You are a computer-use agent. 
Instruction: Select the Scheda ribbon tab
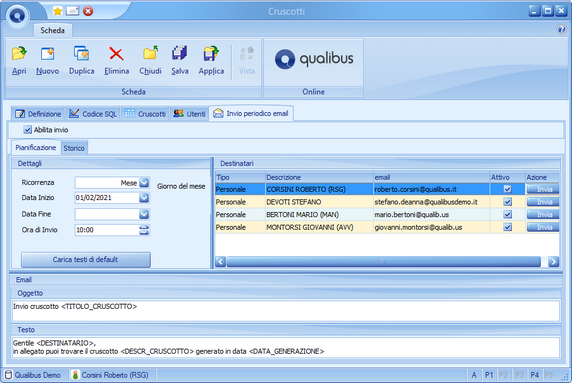click(x=53, y=30)
